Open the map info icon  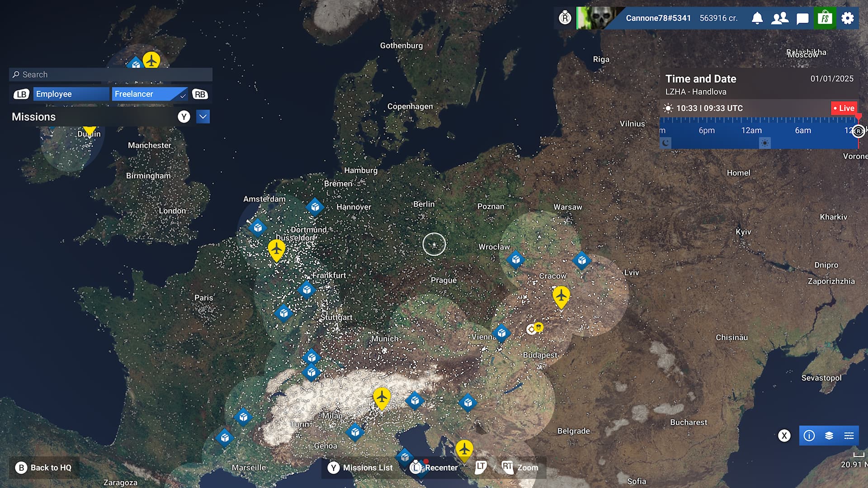(x=809, y=436)
